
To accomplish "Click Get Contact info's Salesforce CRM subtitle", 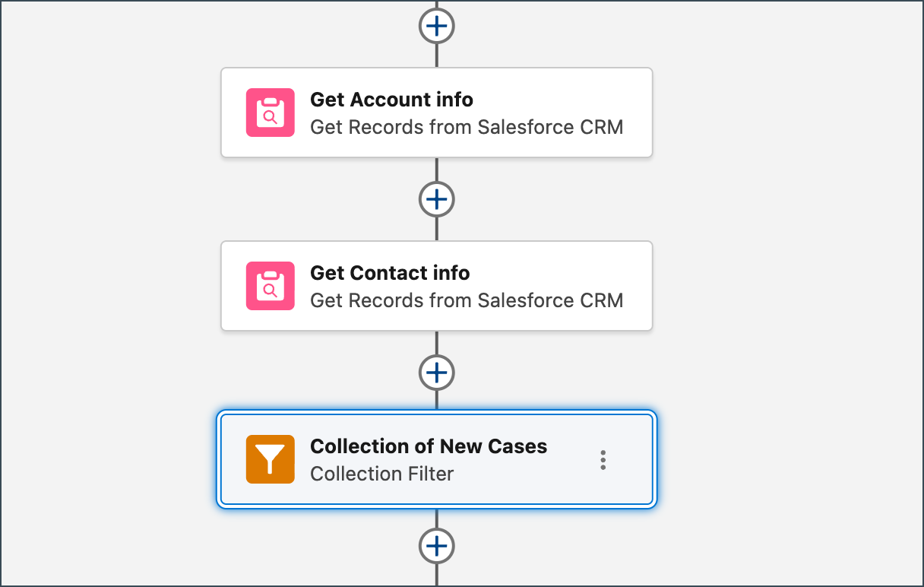I will click(x=467, y=300).
